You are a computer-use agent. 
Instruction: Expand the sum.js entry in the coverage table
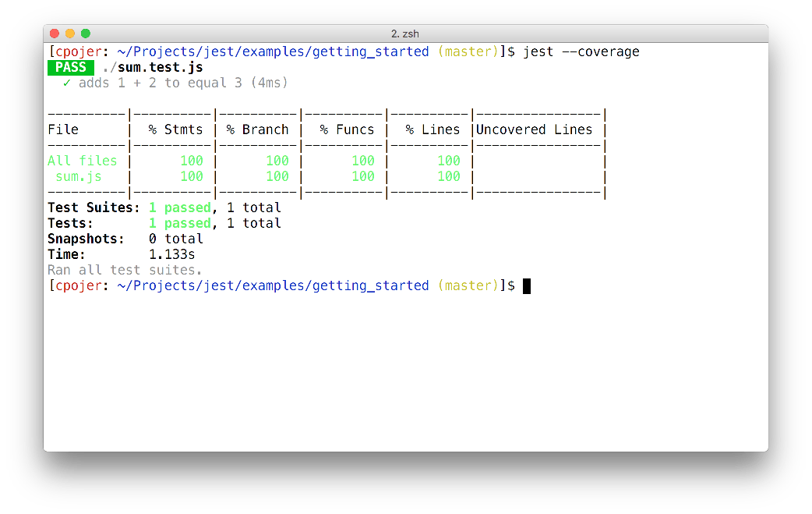[x=81, y=176]
